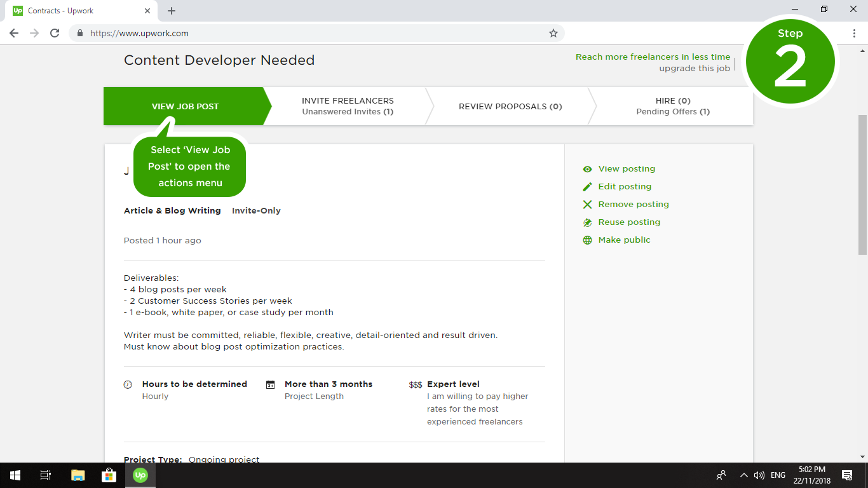Click the address bar URL field
Screen dimensions: 868x488
[318, 33]
